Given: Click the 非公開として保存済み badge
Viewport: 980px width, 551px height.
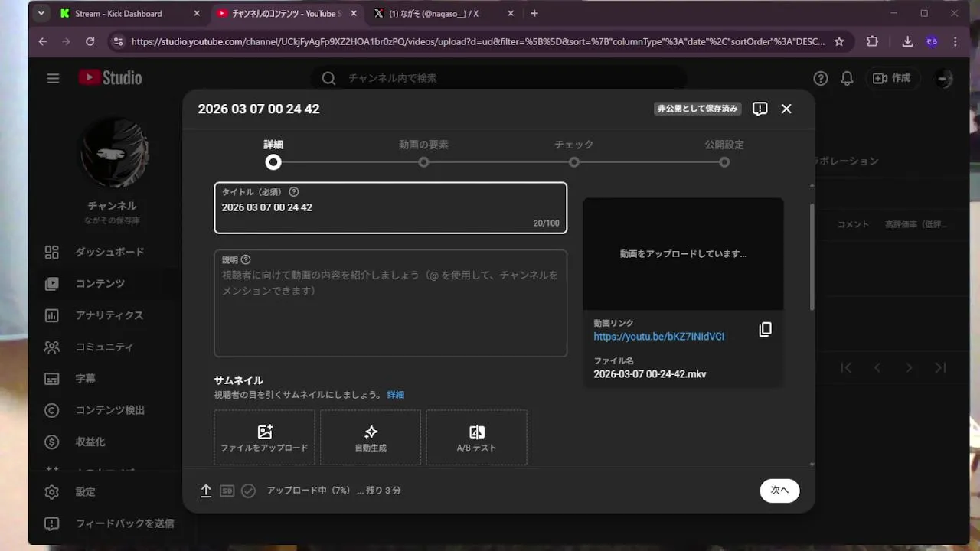Looking at the screenshot, I should click(697, 109).
